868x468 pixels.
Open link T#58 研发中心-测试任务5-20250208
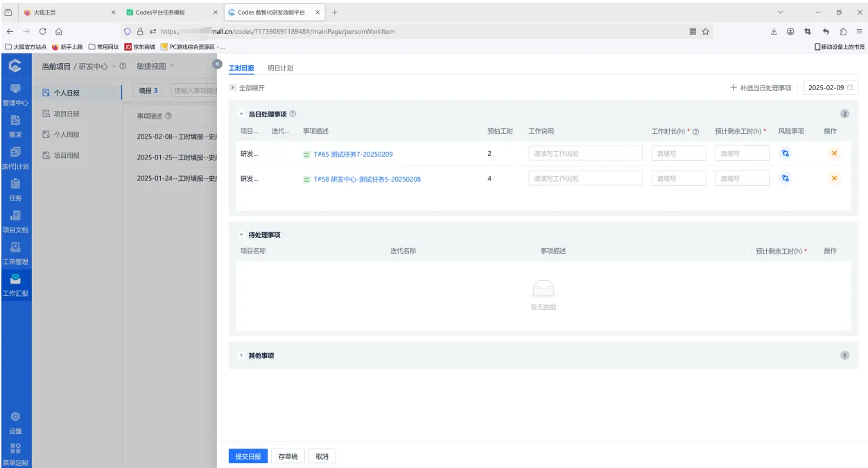[x=367, y=179]
